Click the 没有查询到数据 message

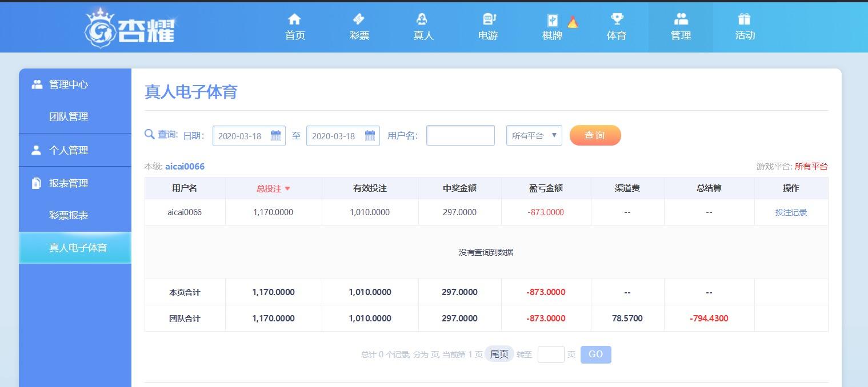click(486, 252)
